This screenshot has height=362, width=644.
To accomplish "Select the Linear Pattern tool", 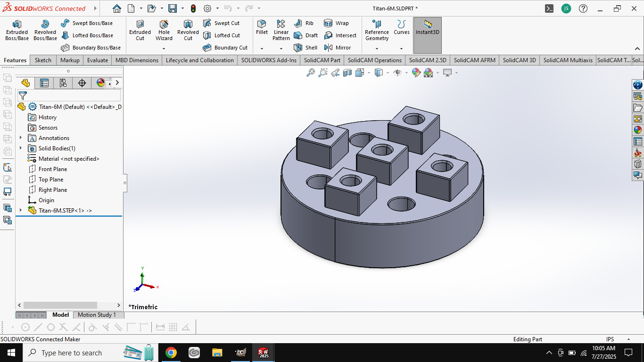I will 281,30.
